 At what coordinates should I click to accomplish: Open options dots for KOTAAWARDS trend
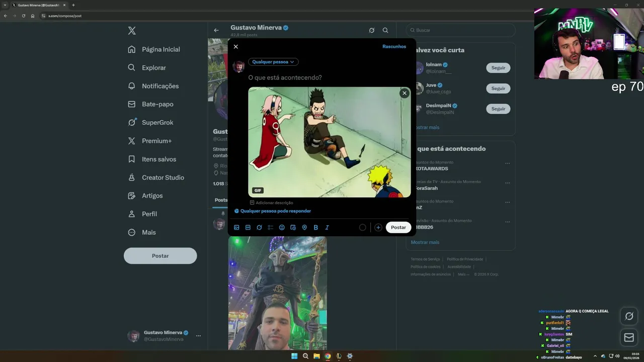507,163
